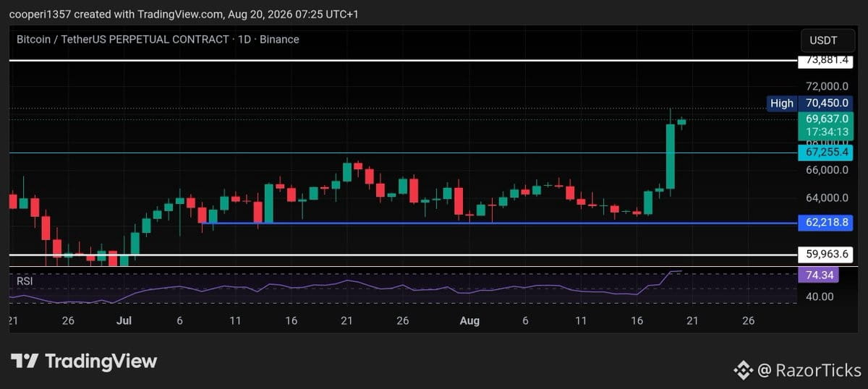Image resolution: width=868 pixels, height=389 pixels.
Task: Click the 67,255.4 teal level label
Action: coord(825,153)
